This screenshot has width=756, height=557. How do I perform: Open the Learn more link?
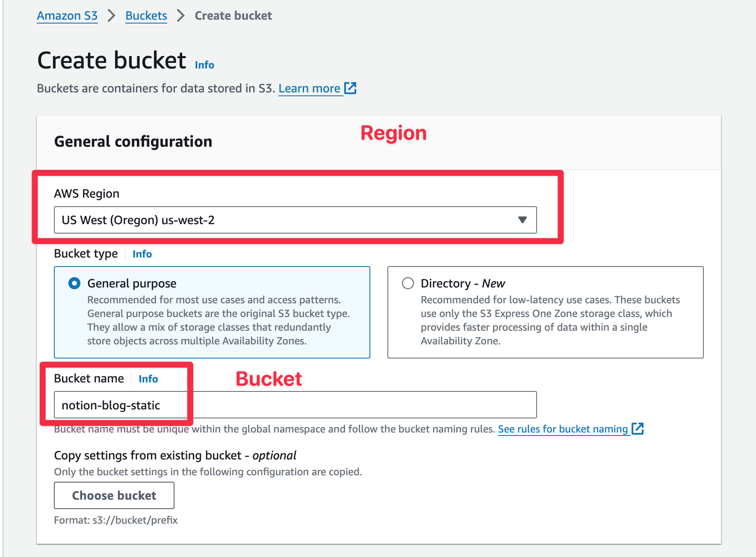pyautogui.click(x=309, y=89)
